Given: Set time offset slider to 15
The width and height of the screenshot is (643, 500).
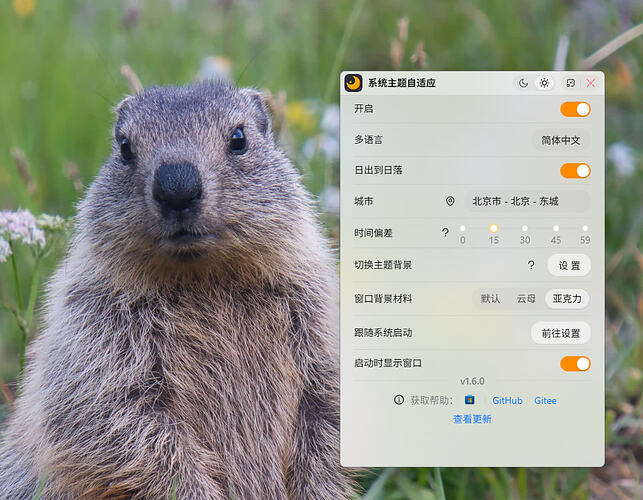Looking at the screenshot, I should pyautogui.click(x=494, y=228).
